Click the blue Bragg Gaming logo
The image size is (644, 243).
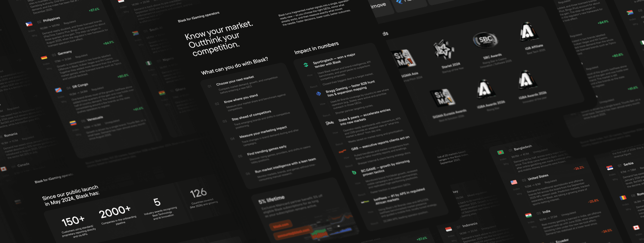318,94
